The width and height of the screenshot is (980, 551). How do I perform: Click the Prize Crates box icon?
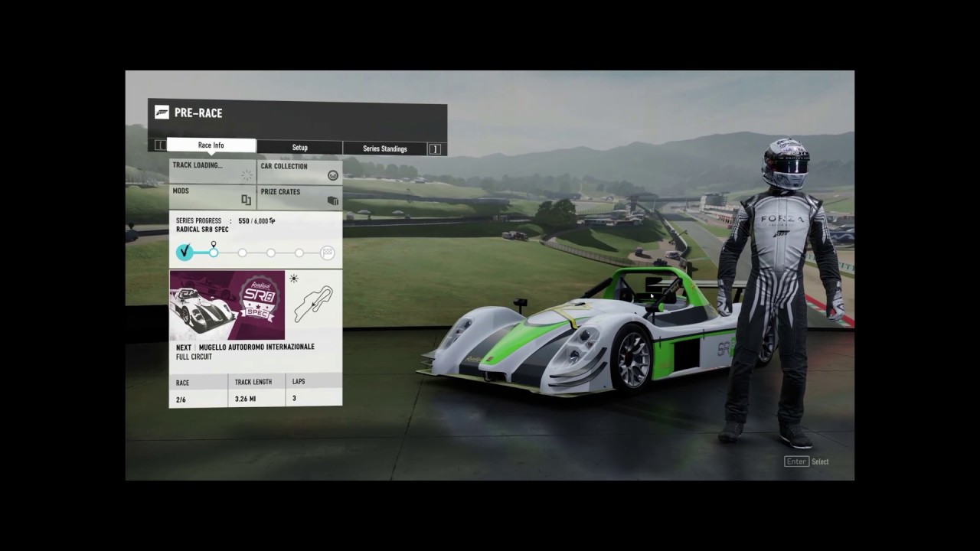pos(333,201)
